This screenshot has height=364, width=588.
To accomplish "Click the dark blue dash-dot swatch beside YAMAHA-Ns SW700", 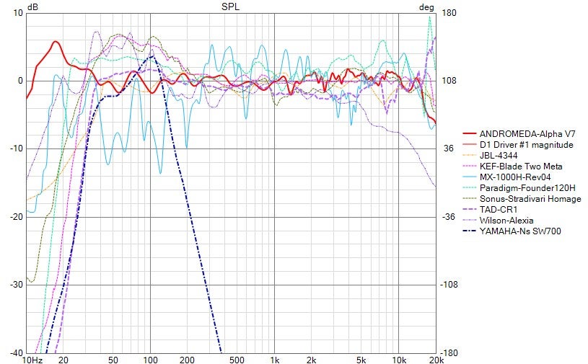I will tap(470, 231).
